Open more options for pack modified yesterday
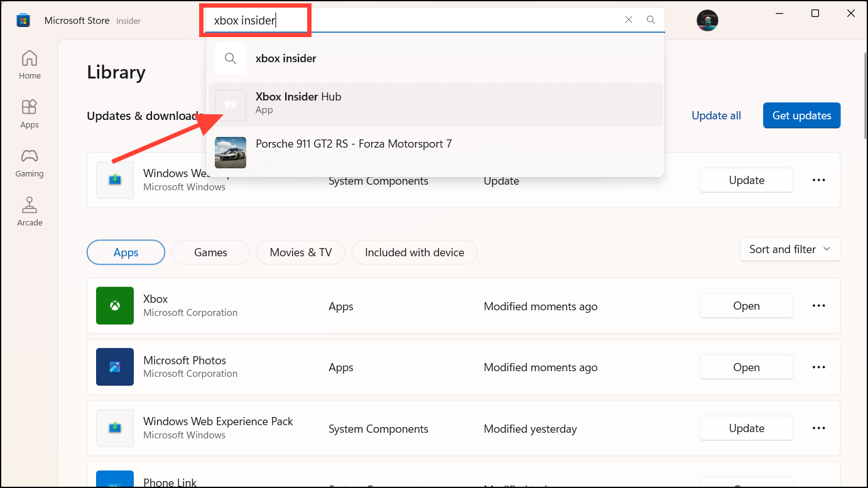The height and width of the screenshot is (488, 868). tap(818, 428)
